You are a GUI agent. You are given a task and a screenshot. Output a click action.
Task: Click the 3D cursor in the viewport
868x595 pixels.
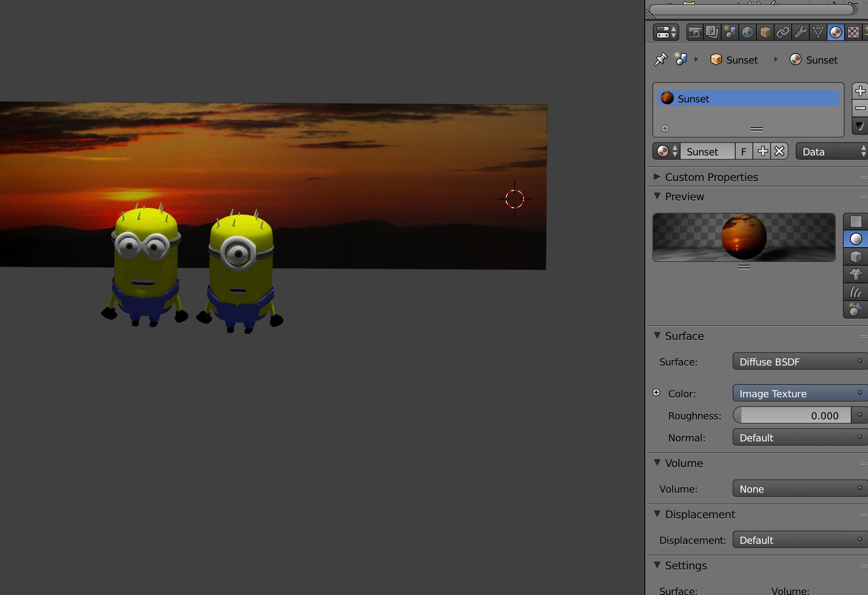514,199
